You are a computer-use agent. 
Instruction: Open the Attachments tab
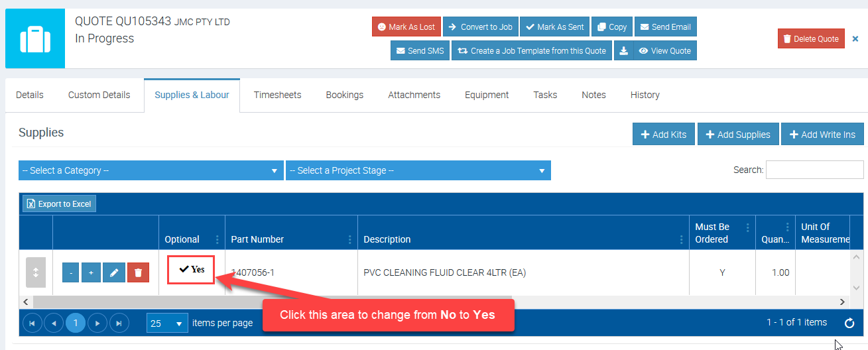point(414,95)
